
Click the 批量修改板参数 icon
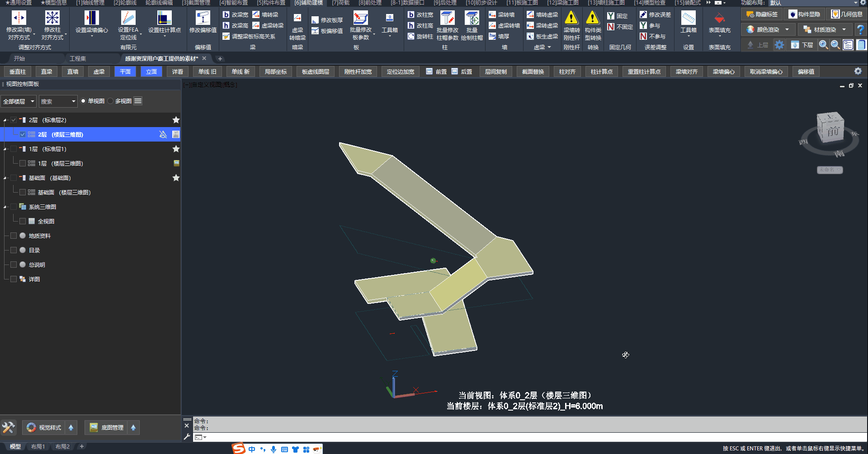360,19
